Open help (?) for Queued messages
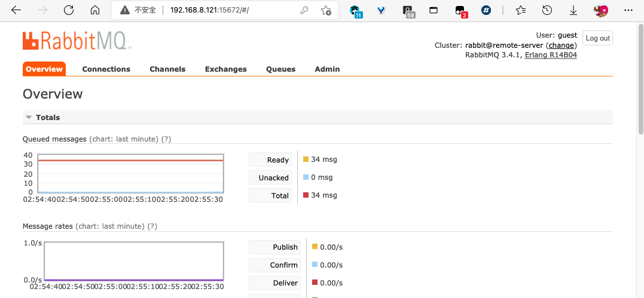This screenshot has width=644, height=298. pyautogui.click(x=166, y=139)
